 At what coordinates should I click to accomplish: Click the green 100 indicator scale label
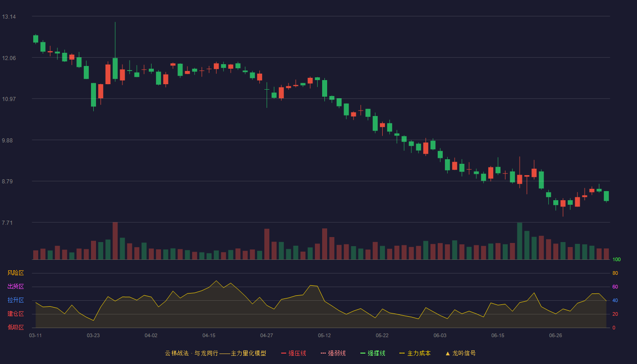[x=617, y=260]
